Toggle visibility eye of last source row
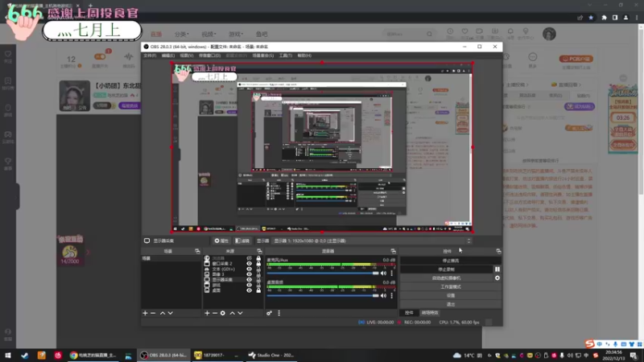 [249, 290]
